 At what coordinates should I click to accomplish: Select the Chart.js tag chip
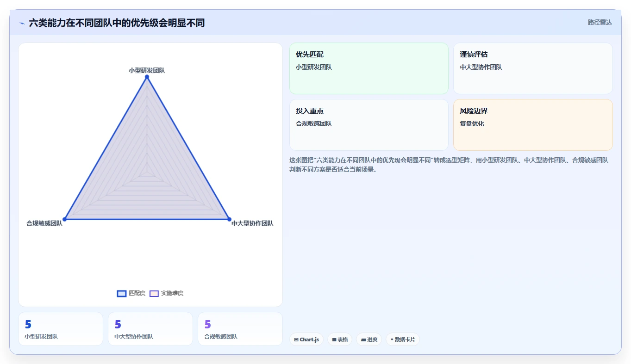pos(306,339)
